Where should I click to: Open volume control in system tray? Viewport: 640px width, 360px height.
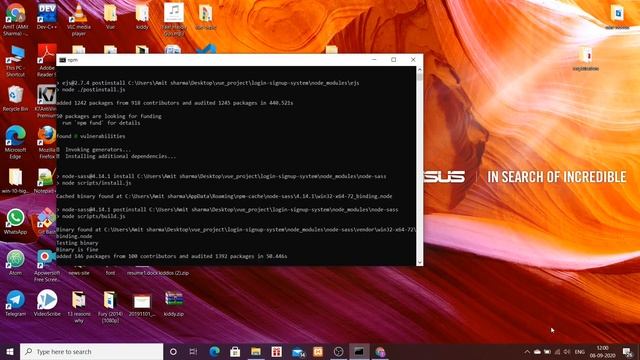point(567,351)
